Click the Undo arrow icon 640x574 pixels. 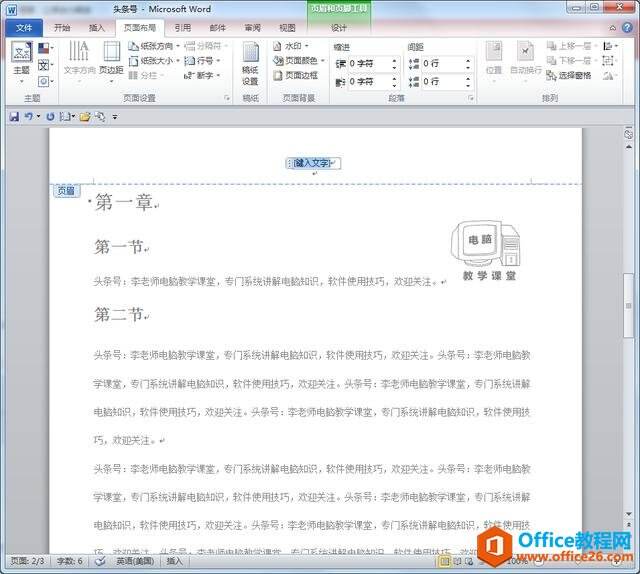point(28,117)
